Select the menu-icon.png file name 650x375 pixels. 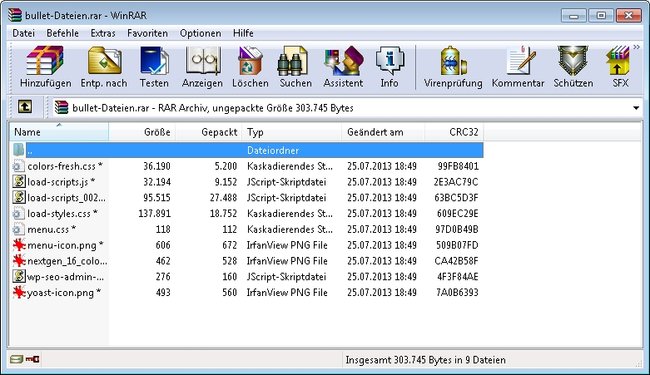tap(65, 245)
